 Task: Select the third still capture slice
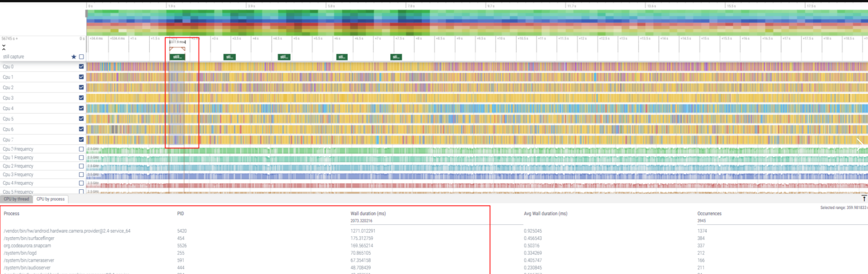click(x=284, y=57)
